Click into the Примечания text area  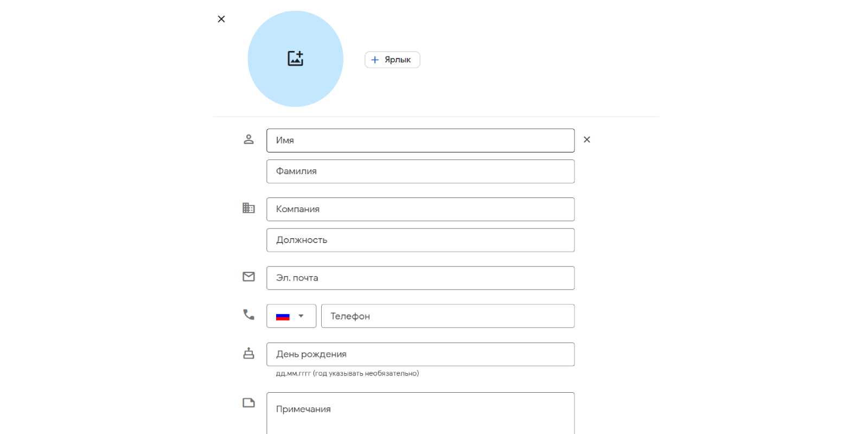click(420, 412)
